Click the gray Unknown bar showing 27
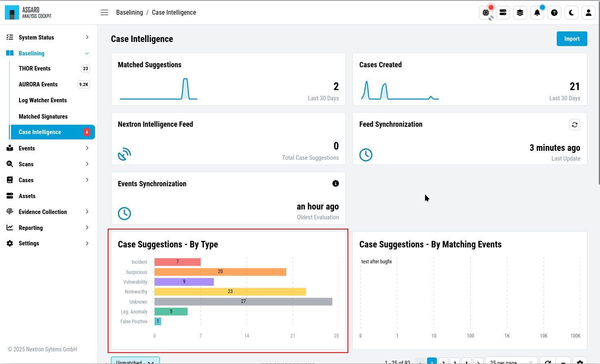This screenshot has height=364, width=600. pos(244,302)
